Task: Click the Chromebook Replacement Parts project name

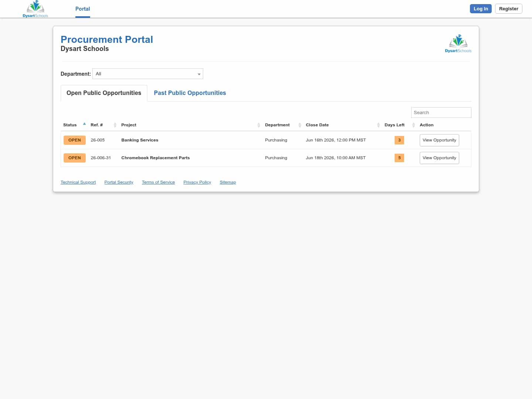Action: pyautogui.click(x=156, y=158)
